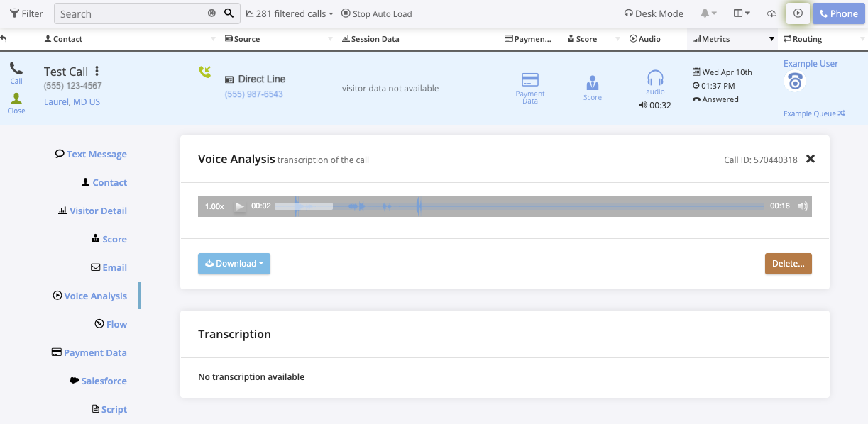Switch to the Session Data tab

(370, 39)
